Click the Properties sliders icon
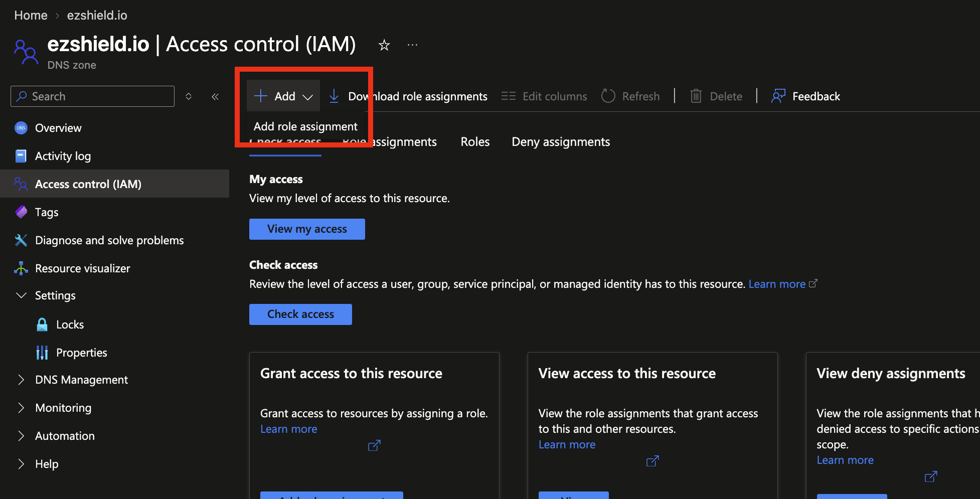This screenshot has width=980, height=499. click(42, 353)
